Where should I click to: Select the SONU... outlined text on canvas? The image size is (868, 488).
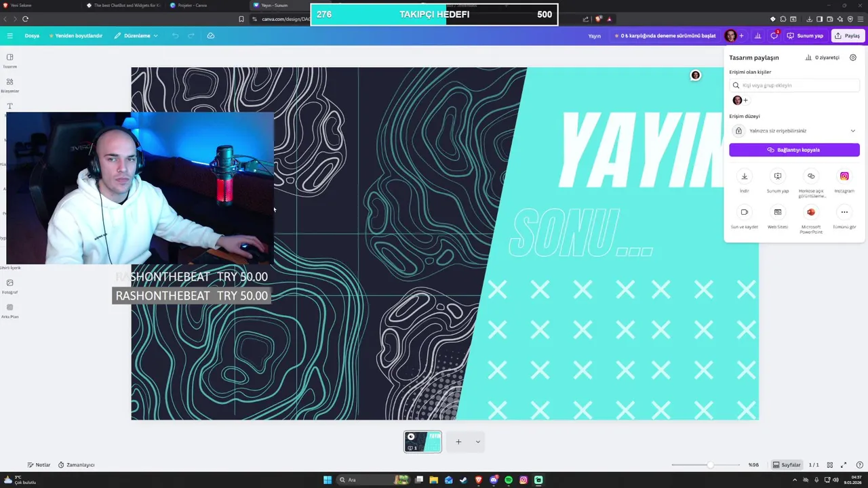(581, 232)
